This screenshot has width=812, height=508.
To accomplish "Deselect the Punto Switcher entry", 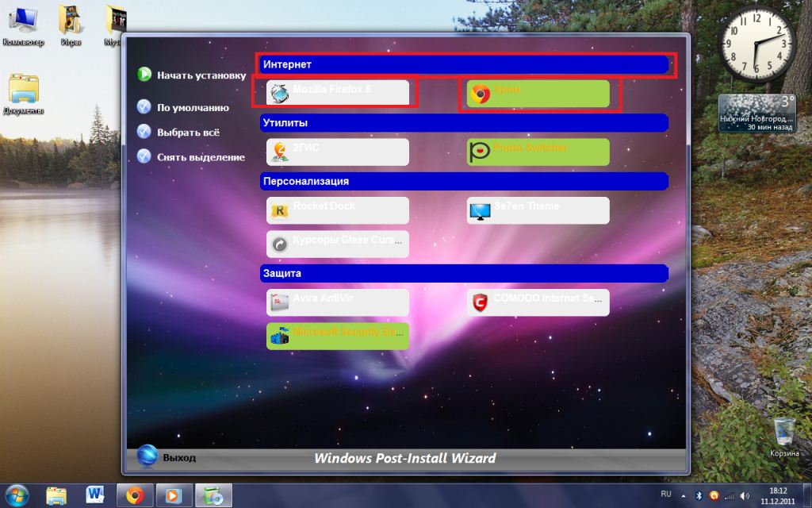I will (x=538, y=152).
